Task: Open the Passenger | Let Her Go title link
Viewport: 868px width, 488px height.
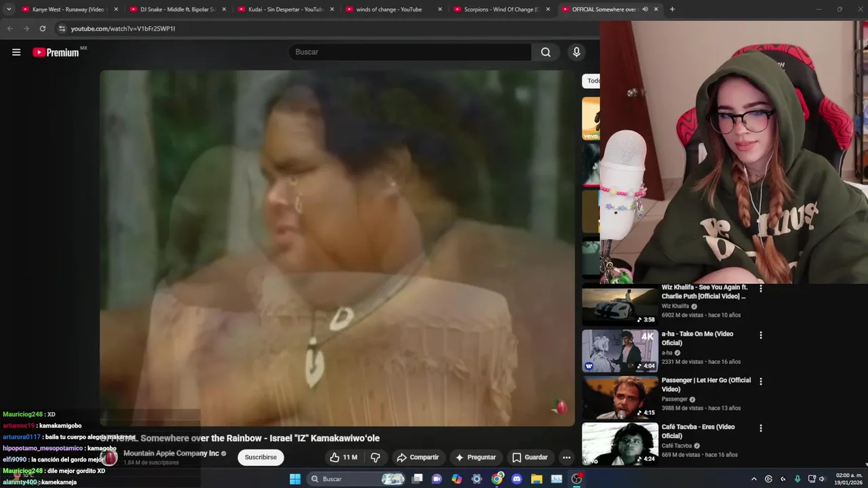Action: coord(706,384)
